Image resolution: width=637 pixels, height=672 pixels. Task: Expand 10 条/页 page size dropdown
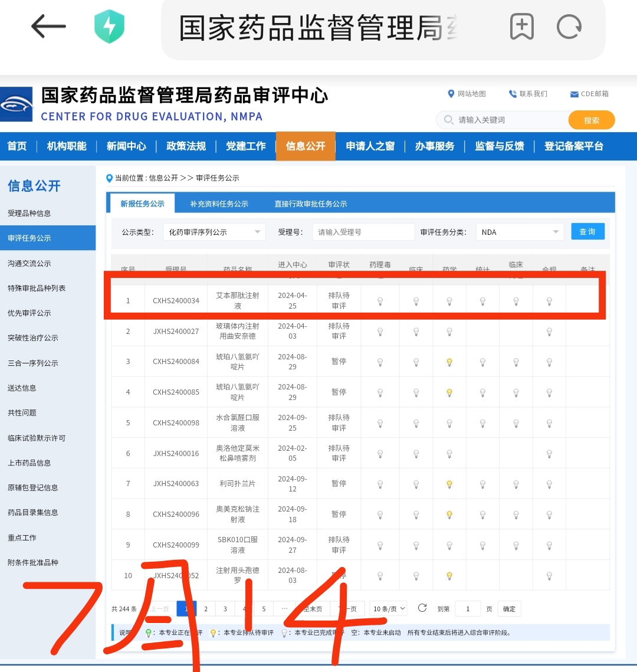389,608
